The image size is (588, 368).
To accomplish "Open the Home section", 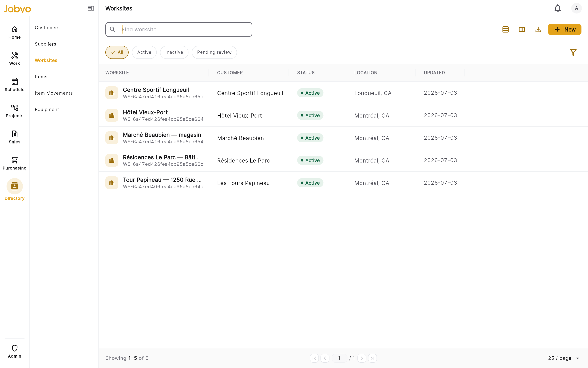I will [14, 33].
